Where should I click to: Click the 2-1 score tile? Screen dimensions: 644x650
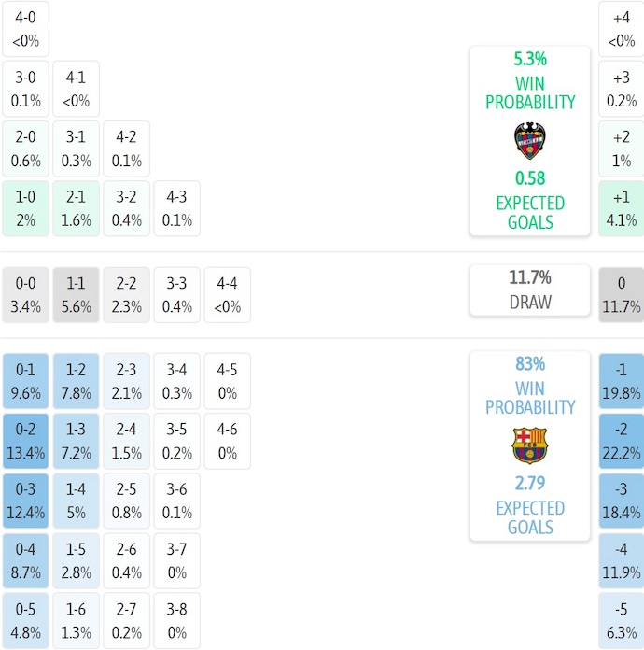click(x=77, y=208)
